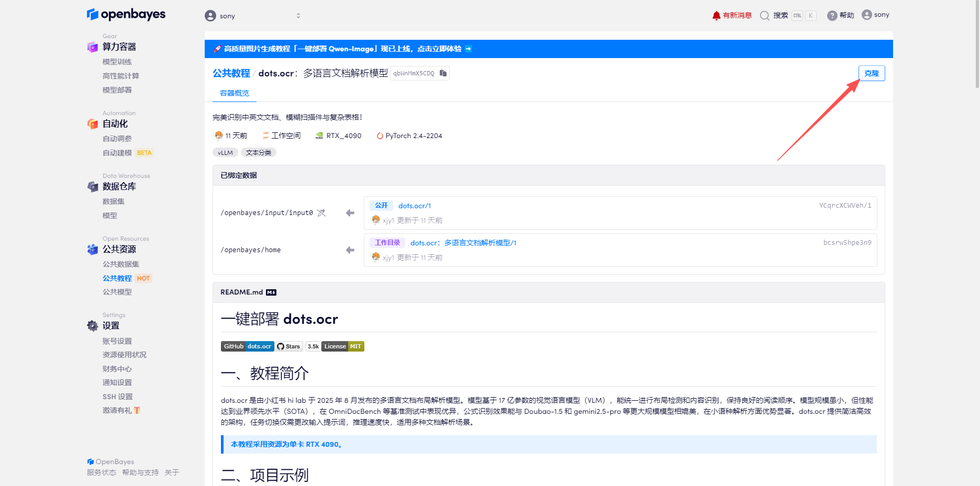The height and width of the screenshot is (486, 980).
Task: Open search with magnifier icon
Action: point(765,16)
